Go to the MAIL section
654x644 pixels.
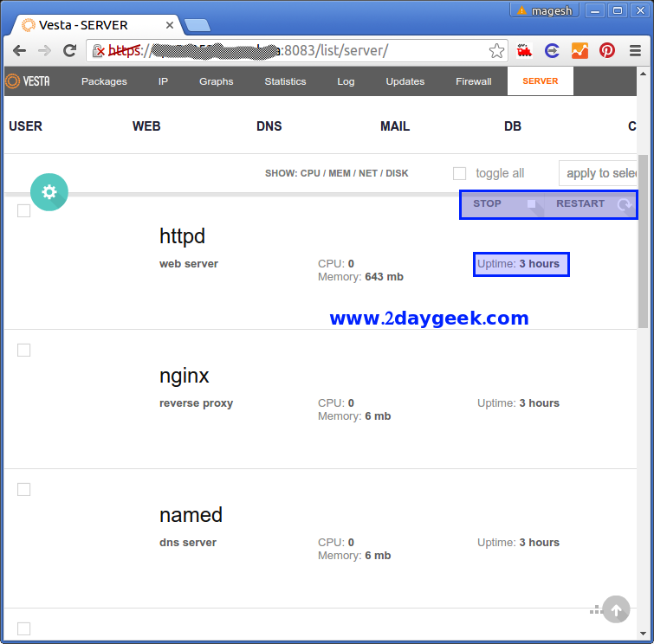[x=395, y=126]
